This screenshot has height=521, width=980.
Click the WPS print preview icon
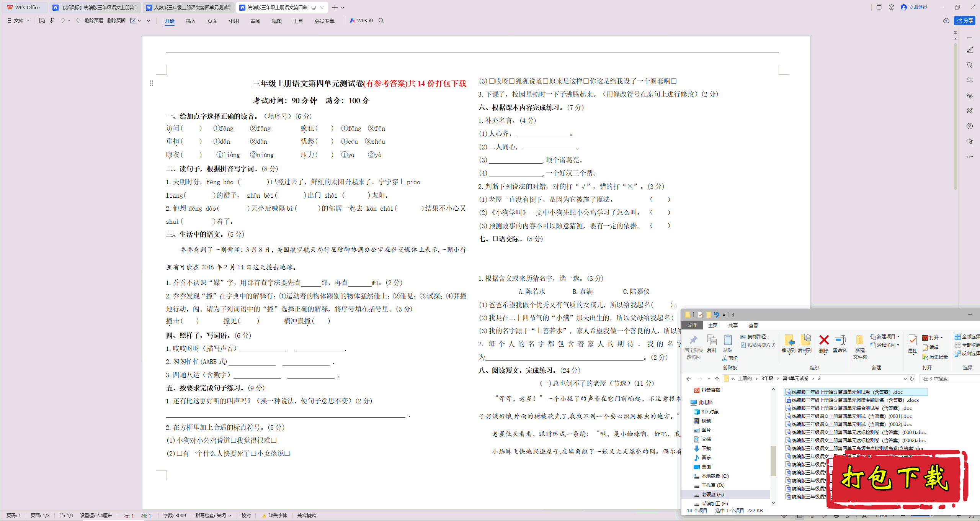pos(52,21)
